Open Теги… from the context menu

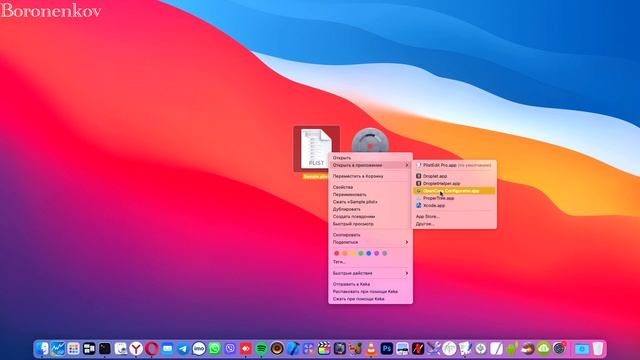point(370,262)
